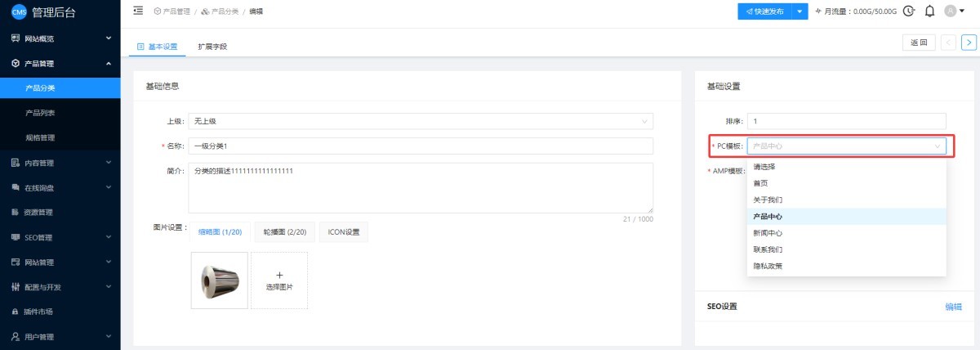Click the 插件市场 lock icon
Image resolution: width=980 pixels, height=350 pixels.
pyautogui.click(x=16, y=312)
